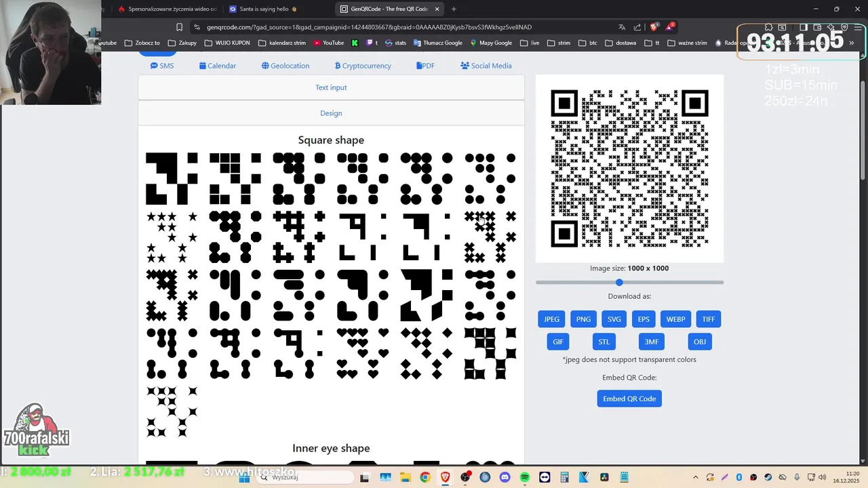Pick the plus-cross square style in second row

click(299, 237)
